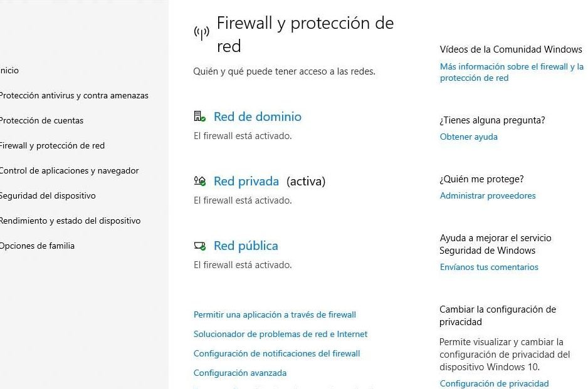Click the private network house icon
588x389 pixels.
[199, 181]
